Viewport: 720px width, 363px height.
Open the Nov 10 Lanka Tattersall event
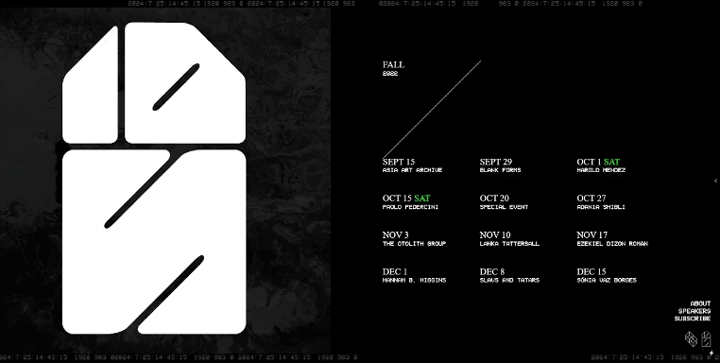click(x=509, y=239)
